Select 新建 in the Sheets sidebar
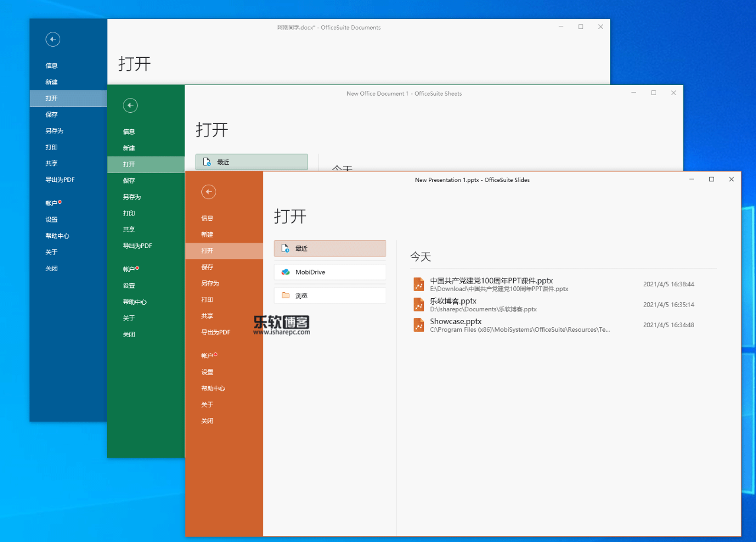This screenshot has width=756, height=542. 129,148
